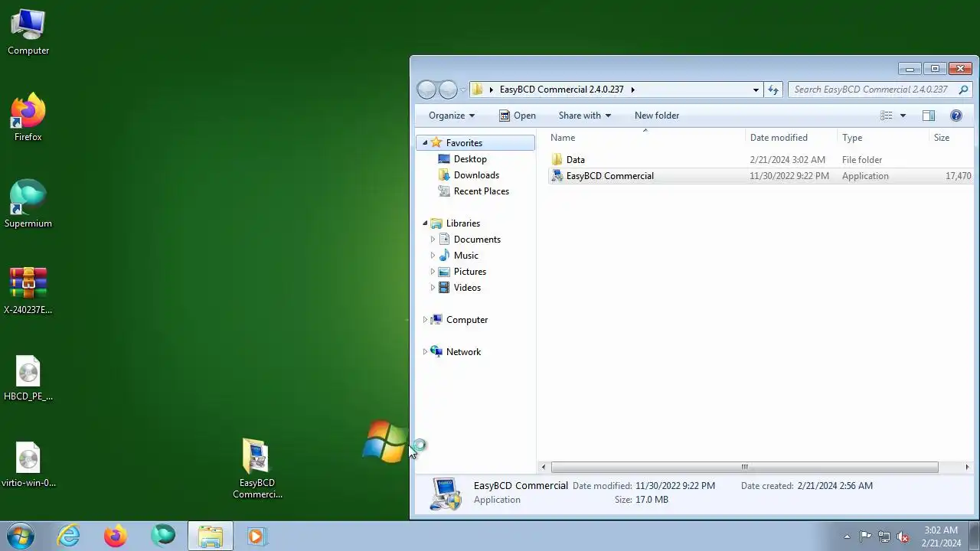
Task: Sort by Date modified column header
Action: [x=791, y=138]
